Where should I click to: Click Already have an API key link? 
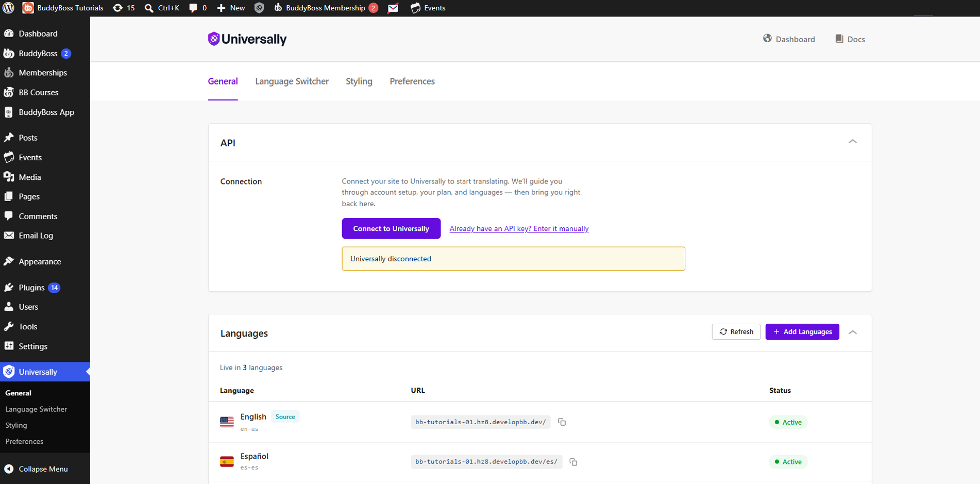tap(519, 228)
